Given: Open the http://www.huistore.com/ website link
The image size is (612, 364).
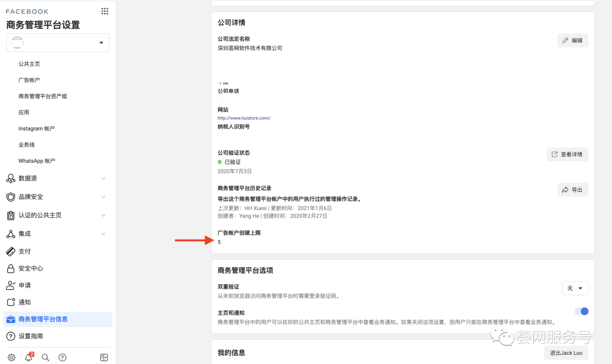Looking at the screenshot, I should tap(244, 118).
